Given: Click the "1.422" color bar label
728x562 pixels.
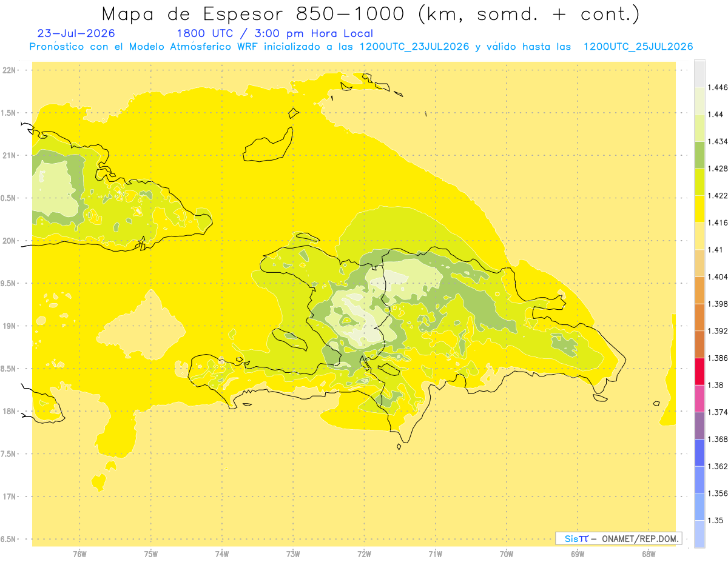Looking at the screenshot, I should tap(718, 196).
